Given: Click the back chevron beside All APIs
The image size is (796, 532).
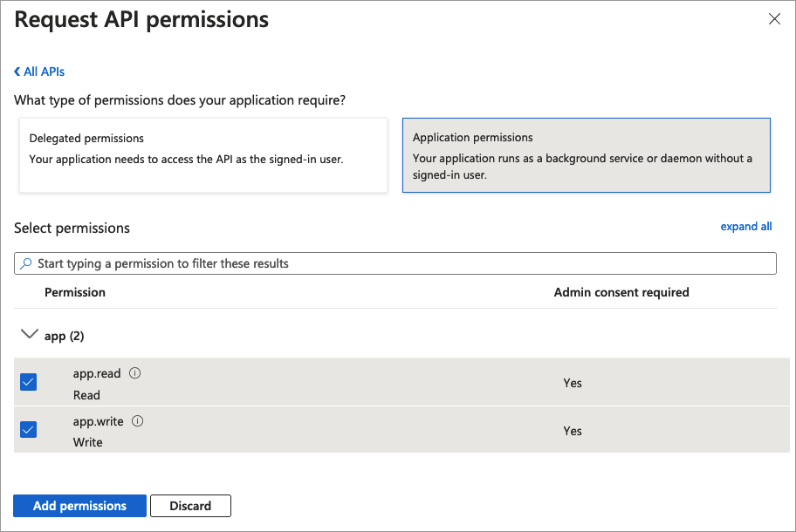Looking at the screenshot, I should 17,71.
